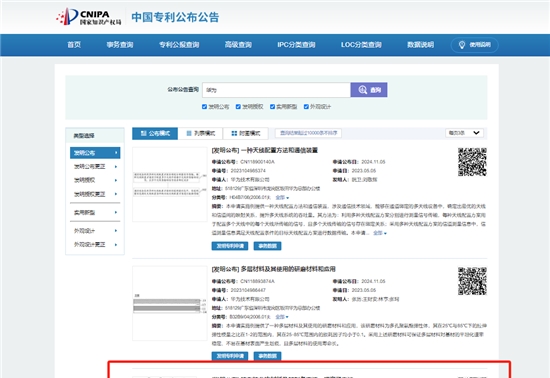
Task: Open the multilayer material patent drawing thumbnail
Action: [170, 303]
